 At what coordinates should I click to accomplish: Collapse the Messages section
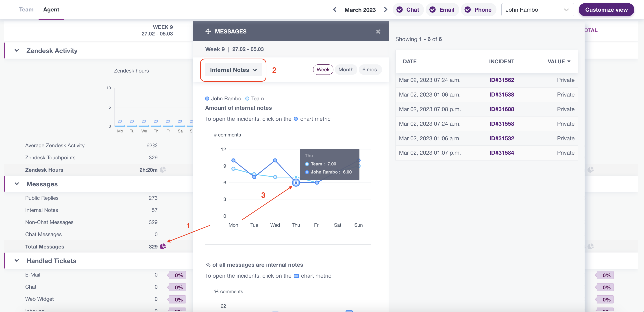coord(17,184)
